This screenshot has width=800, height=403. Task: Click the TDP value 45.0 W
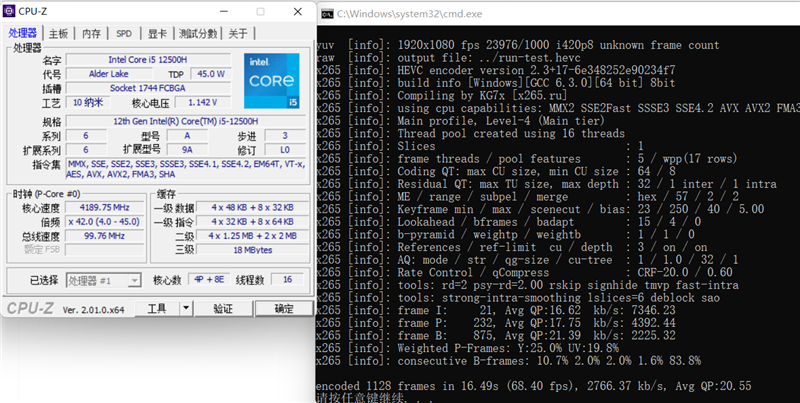coord(211,74)
